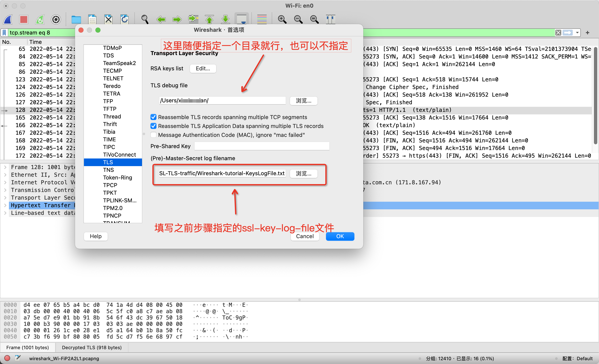The width and height of the screenshot is (599, 364).
Task: Click OK to apply TLS preferences
Action: pyautogui.click(x=340, y=236)
